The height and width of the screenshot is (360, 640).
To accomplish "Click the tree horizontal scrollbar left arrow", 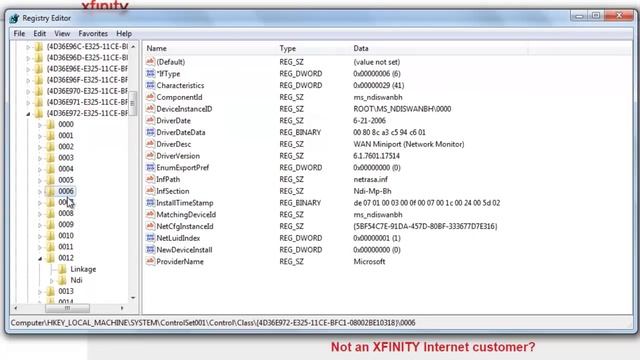I will [16, 308].
